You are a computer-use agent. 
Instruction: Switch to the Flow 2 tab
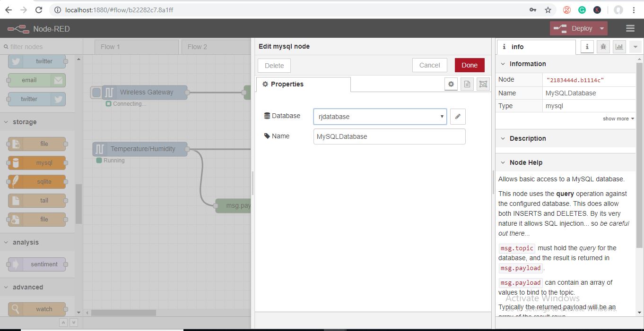coord(216,47)
